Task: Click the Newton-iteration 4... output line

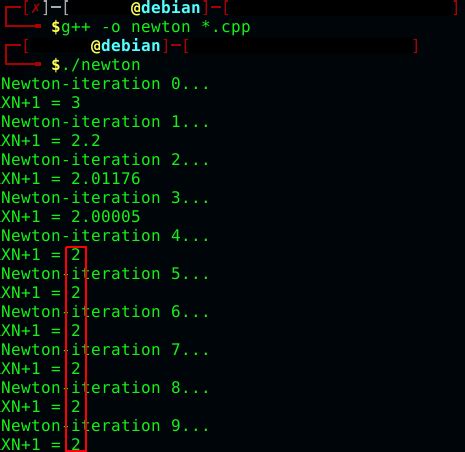Action: click(x=105, y=235)
